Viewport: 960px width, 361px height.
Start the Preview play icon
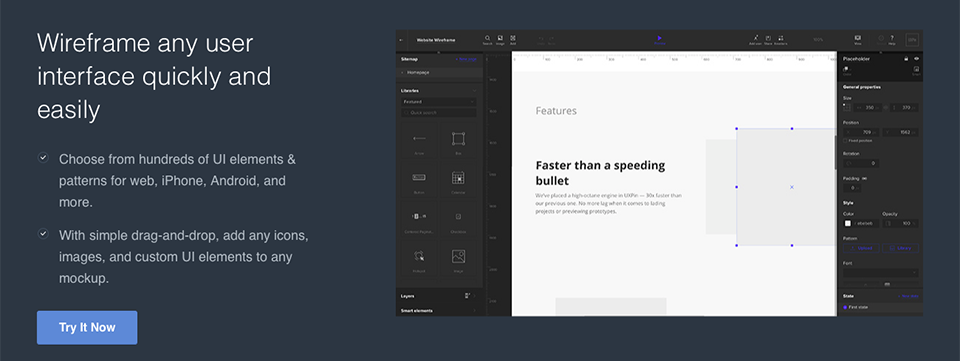pyautogui.click(x=659, y=40)
